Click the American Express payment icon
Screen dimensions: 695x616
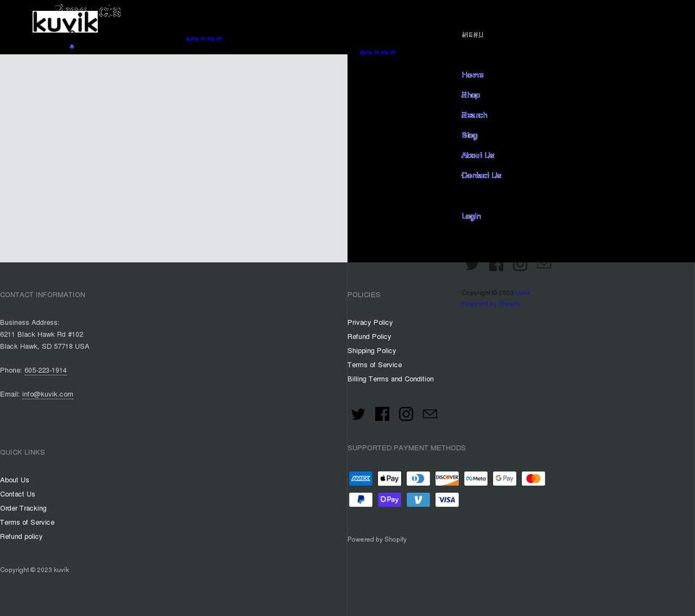click(x=361, y=478)
